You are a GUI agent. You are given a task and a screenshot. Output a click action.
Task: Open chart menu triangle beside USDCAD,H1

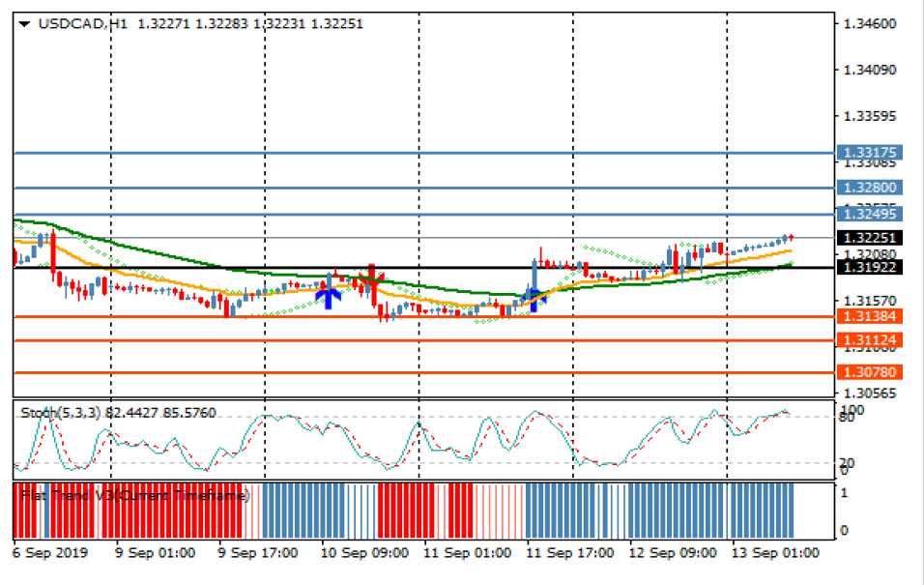pos(24,24)
